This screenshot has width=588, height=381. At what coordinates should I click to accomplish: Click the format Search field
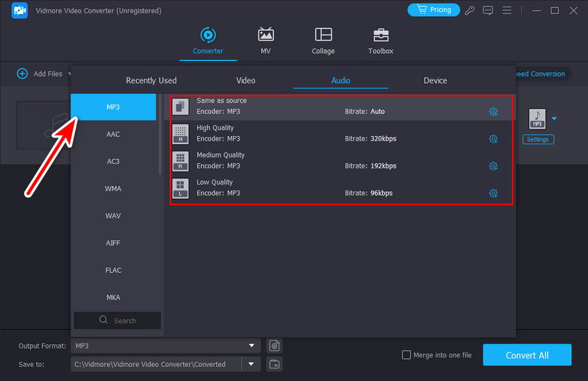tap(118, 321)
